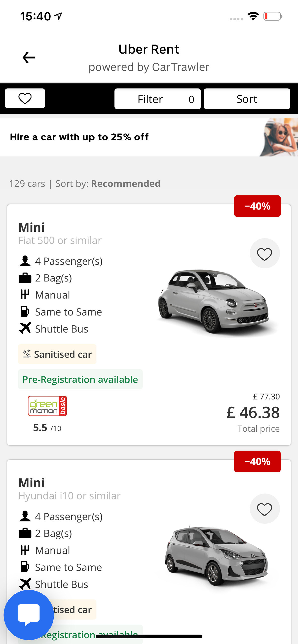
Task: Favorite the Hyundai i10 with heart toggle
Action: [x=264, y=509]
